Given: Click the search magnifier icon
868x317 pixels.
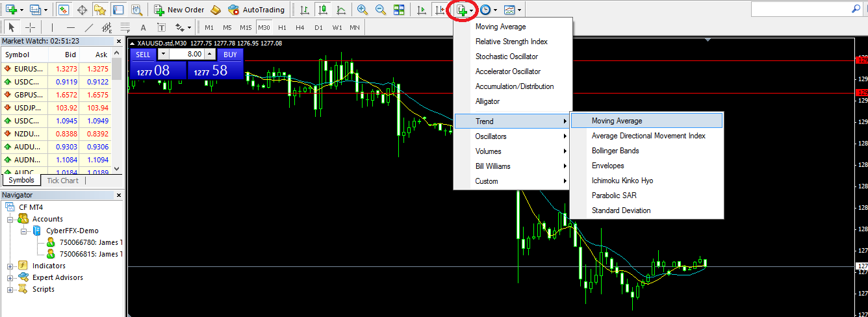Looking at the screenshot, I should click(857, 9).
